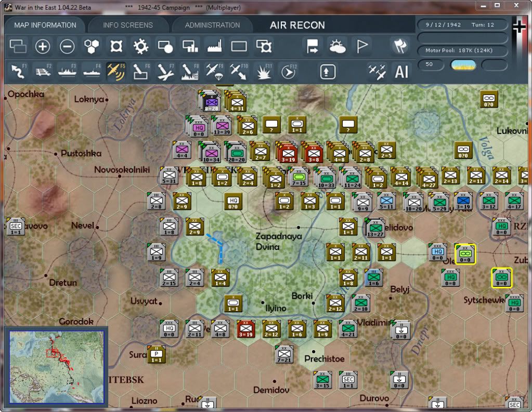This screenshot has width=532, height=412.
Task: Click the Gorodok town label
Action: pyautogui.click(x=76, y=321)
